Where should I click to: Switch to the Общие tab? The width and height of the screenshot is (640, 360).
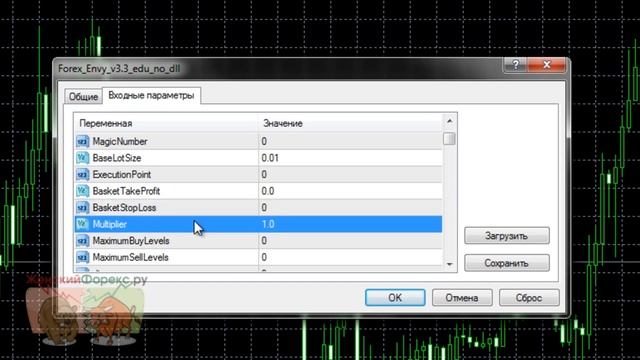[83, 97]
